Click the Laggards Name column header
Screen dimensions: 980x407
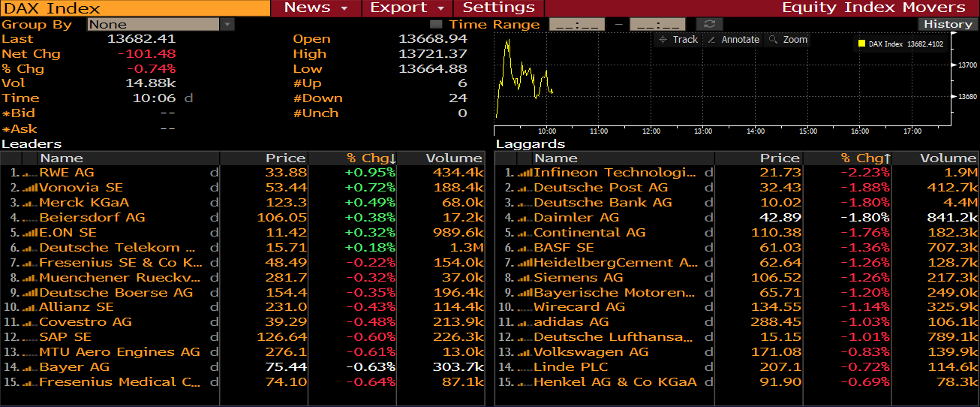click(623, 158)
